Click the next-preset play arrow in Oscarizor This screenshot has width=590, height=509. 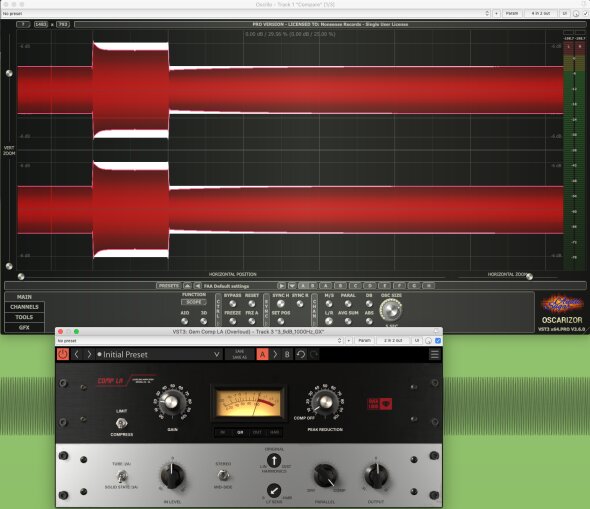(x=281, y=286)
